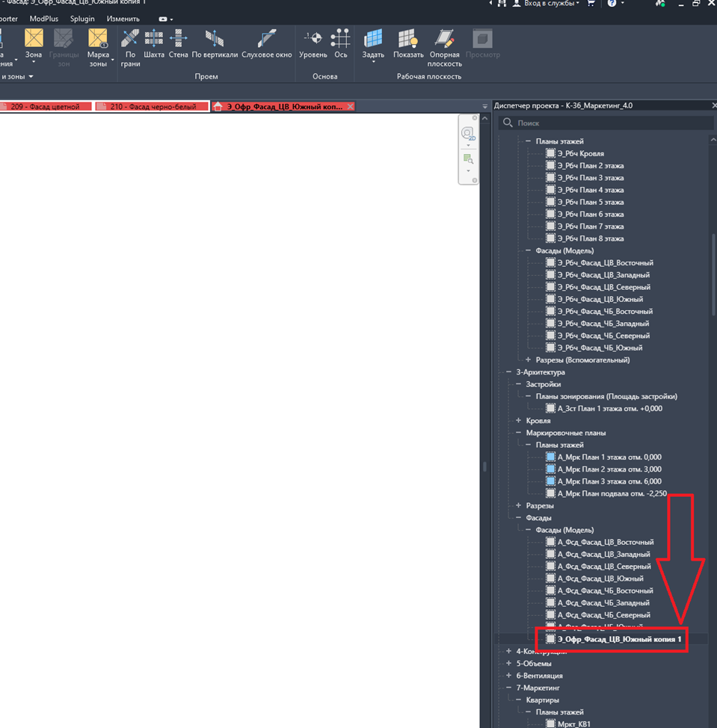This screenshot has width=717, height=728.
Task: Activate the По вертикали opening tool
Action: pos(215,43)
